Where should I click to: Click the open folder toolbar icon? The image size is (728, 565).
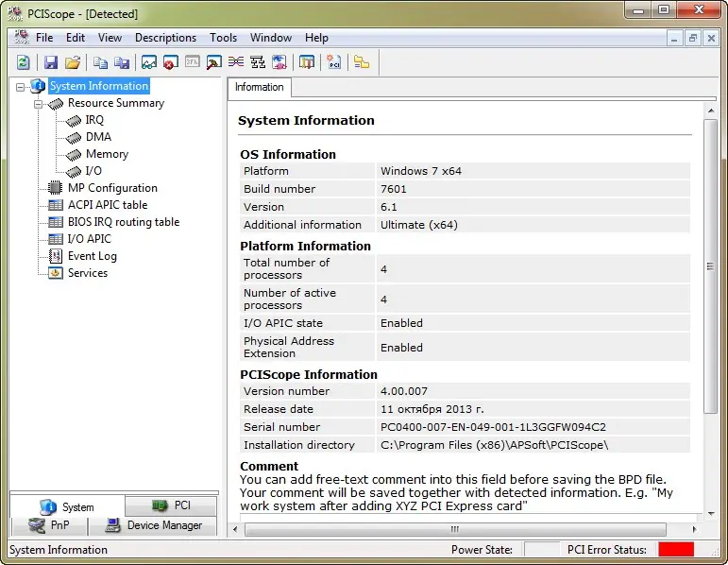pyautogui.click(x=73, y=62)
